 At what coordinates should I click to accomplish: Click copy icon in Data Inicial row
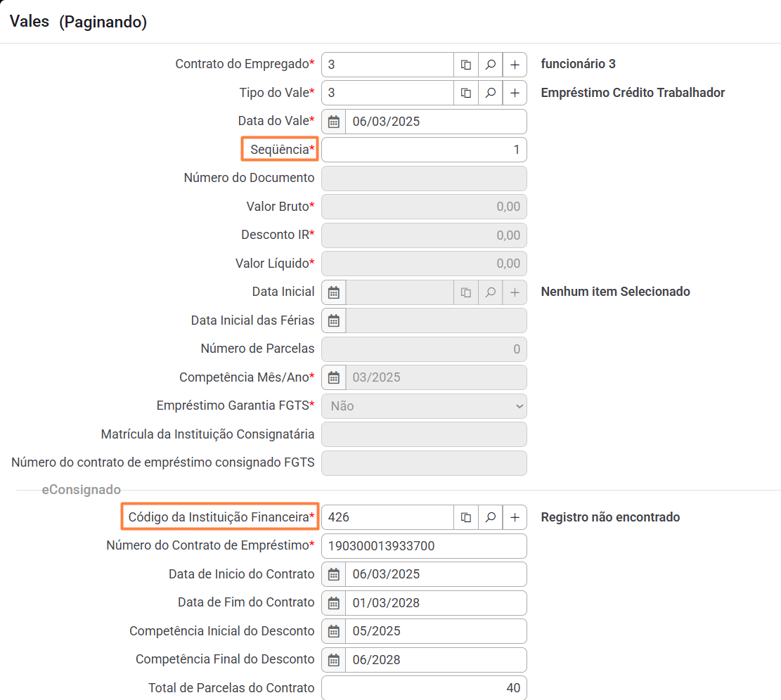point(465,292)
